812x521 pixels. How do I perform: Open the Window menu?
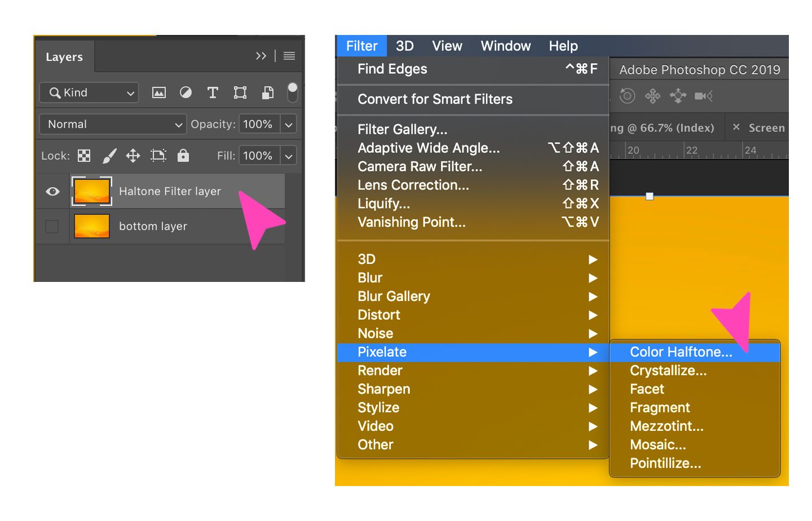coord(505,46)
